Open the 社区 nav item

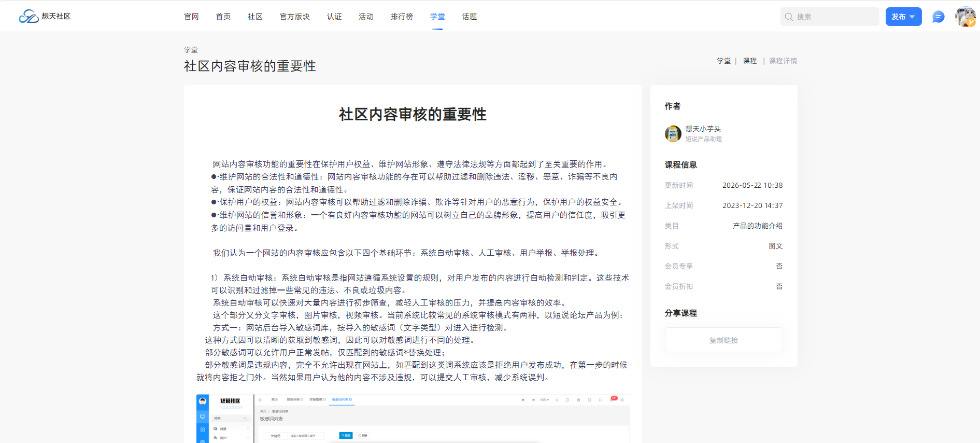pos(255,17)
